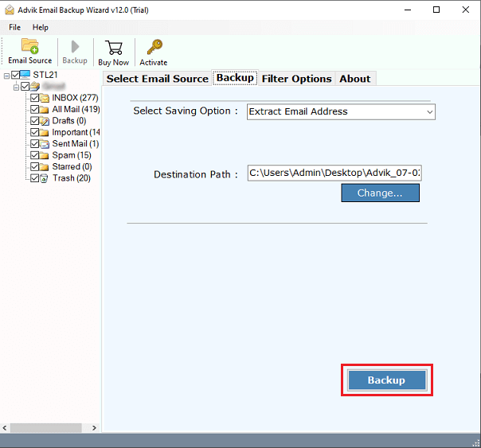Select the STL21 computer icon

(25, 75)
